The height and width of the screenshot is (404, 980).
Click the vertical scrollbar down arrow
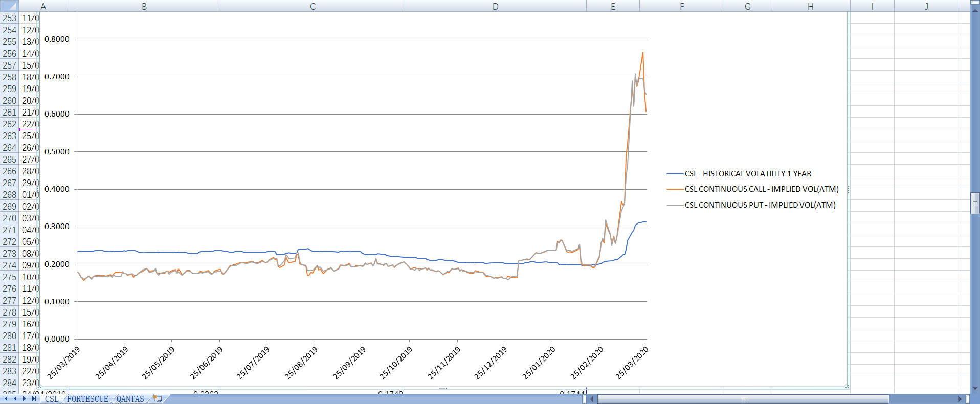point(975,388)
